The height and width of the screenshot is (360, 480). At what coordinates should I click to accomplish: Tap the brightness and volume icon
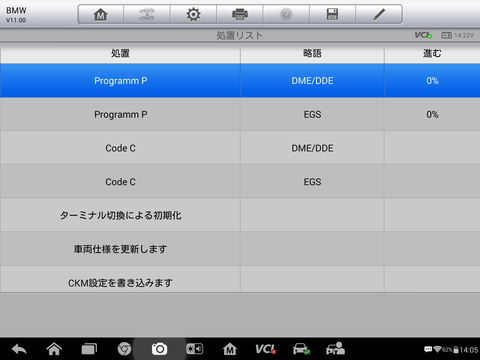point(195,349)
